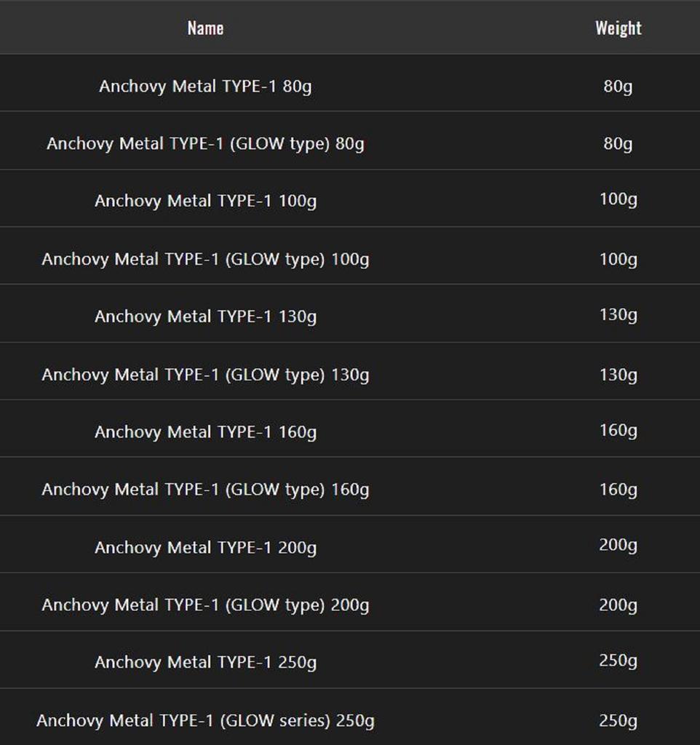
Task: Select the Anchovy Metal TYPE-1 130g name
Action: (x=205, y=316)
